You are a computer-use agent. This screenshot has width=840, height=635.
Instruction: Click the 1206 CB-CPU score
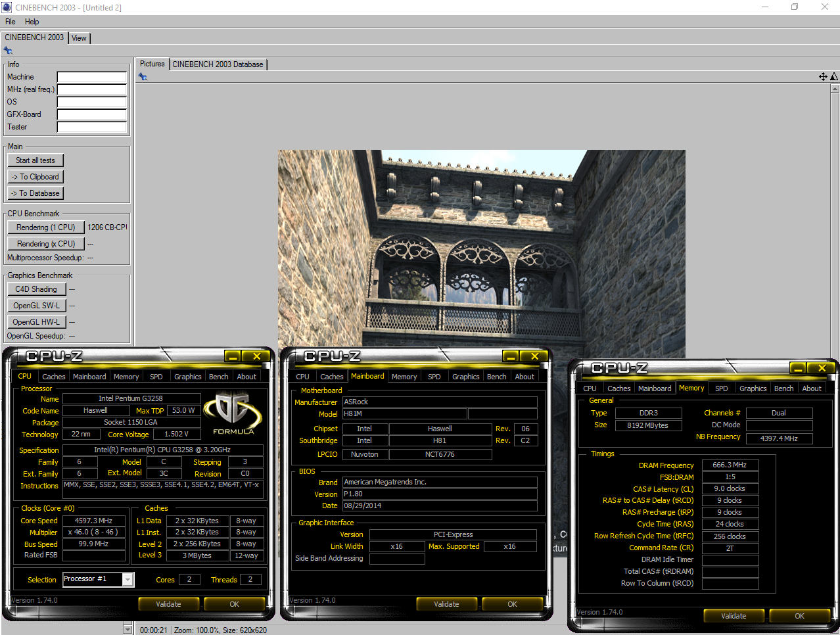pyautogui.click(x=107, y=227)
